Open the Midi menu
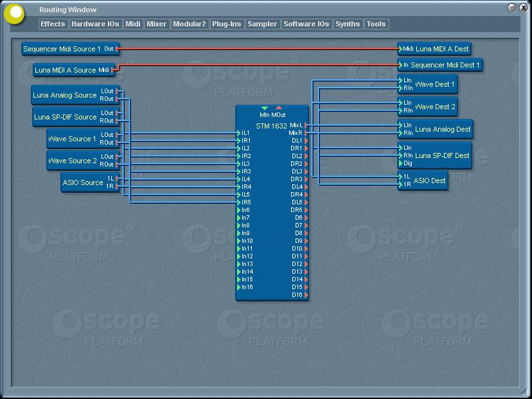Screen dimensions: 532x399 [x=133, y=24]
